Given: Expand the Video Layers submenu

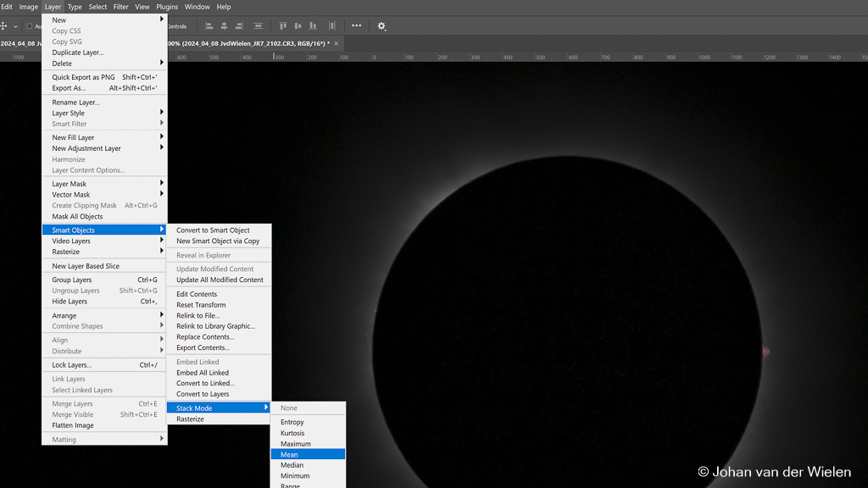Looking at the screenshot, I should (104, 241).
